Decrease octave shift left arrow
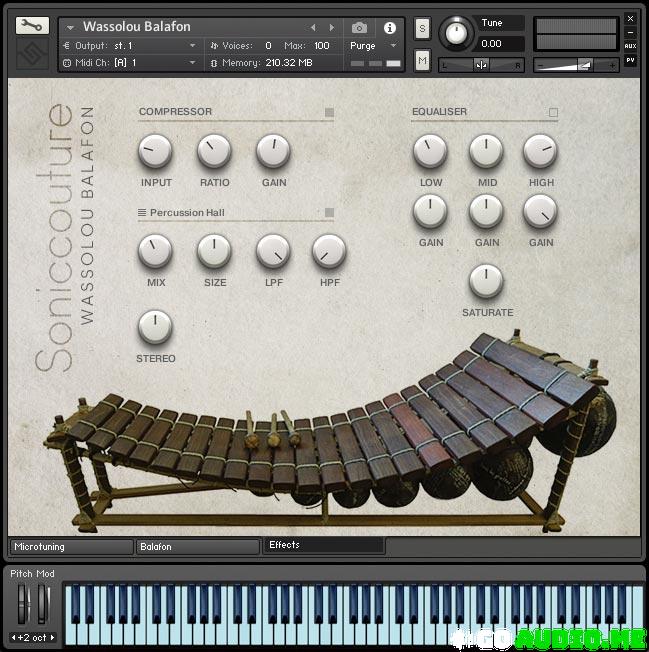 [13, 637]
